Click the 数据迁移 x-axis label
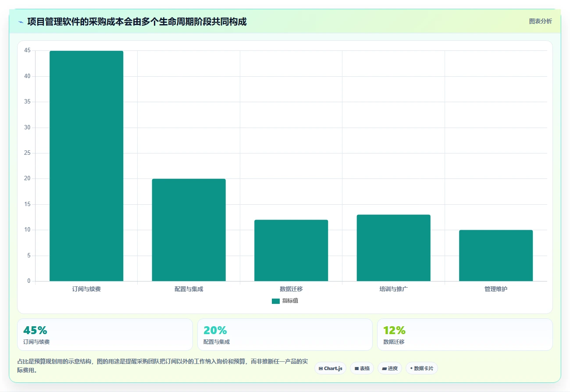This screenshot has width=570, height=392. click(x=291, y=289)
